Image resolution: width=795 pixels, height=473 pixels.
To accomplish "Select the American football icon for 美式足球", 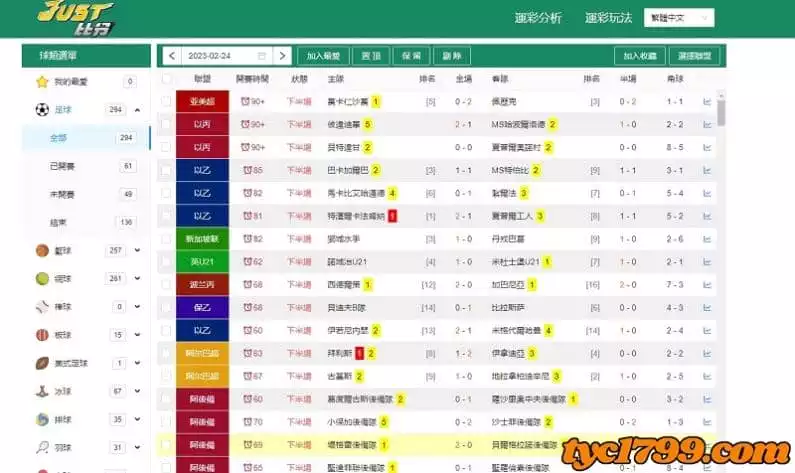I will [42, 363].
